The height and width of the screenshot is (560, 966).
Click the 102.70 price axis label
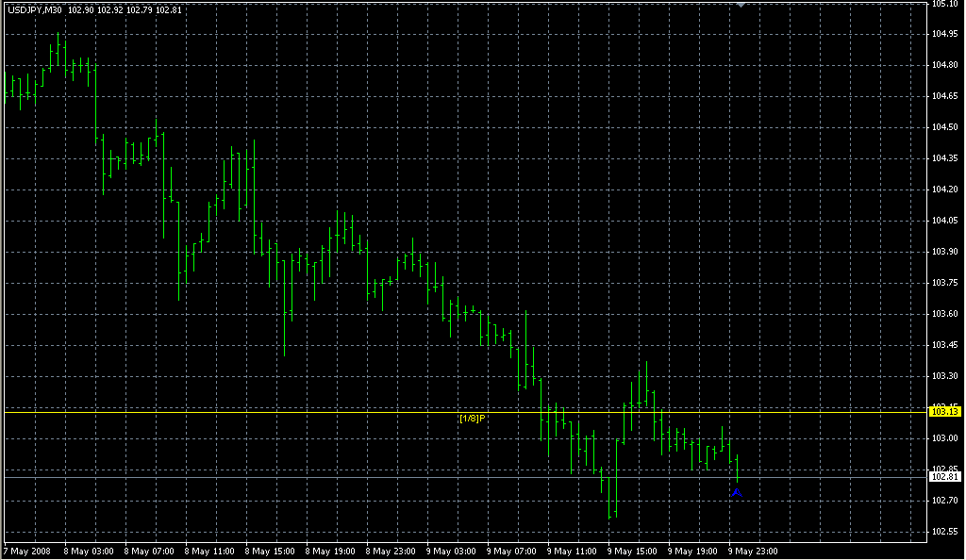pos(945,501)
